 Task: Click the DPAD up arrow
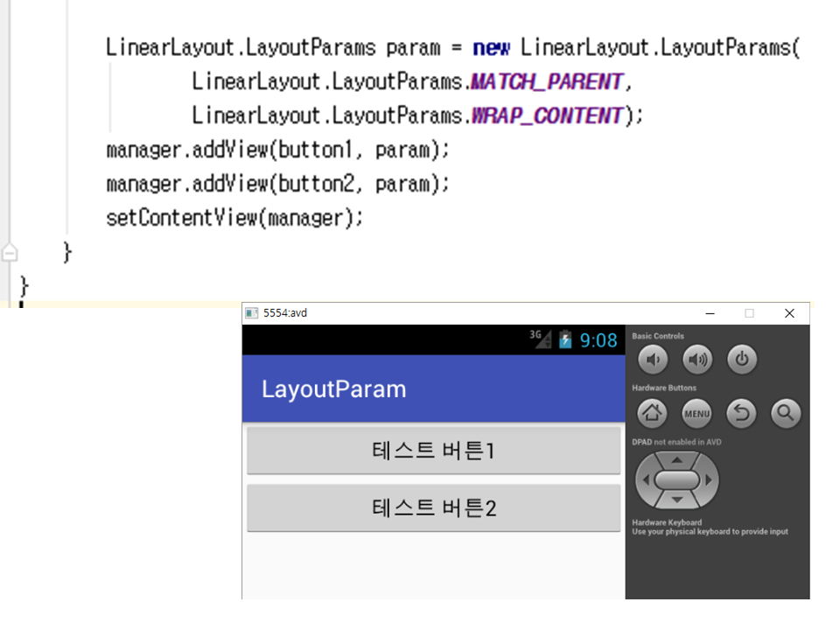(x=676, y=459)
